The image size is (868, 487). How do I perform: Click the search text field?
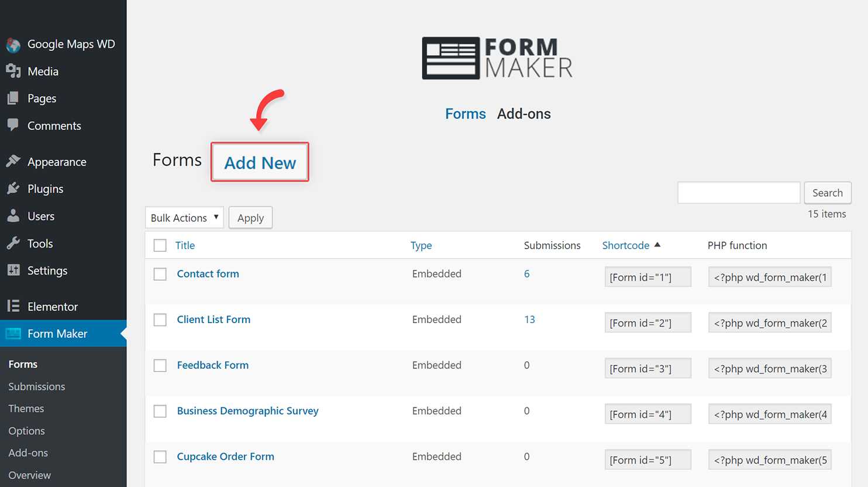point(739,193)
